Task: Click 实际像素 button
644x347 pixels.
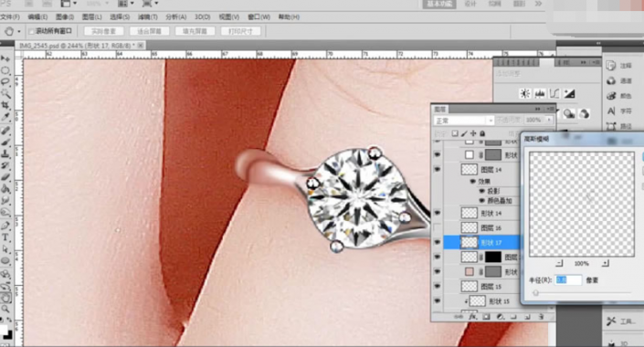Action: point(103,31)
